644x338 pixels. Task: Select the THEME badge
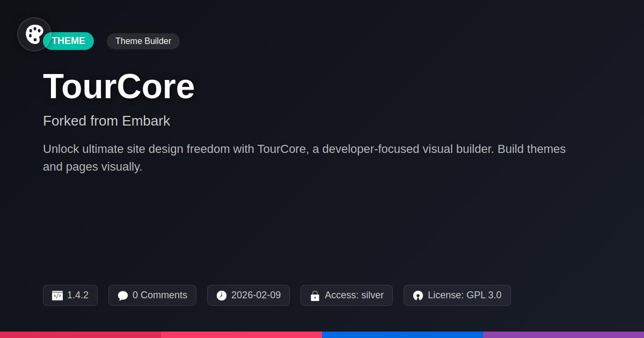[69, 41]
